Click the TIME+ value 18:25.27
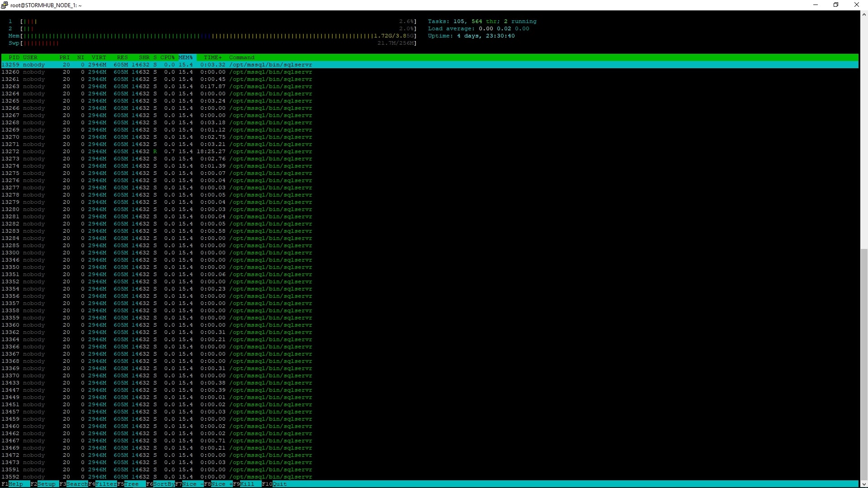Screen dimensions: 868x488 click(211, 151)
